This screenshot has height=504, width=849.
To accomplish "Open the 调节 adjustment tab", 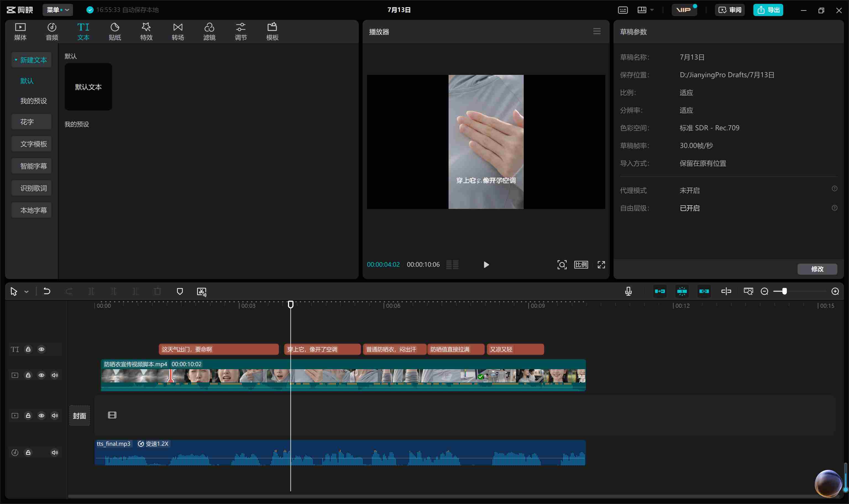I will coord(241,32).
